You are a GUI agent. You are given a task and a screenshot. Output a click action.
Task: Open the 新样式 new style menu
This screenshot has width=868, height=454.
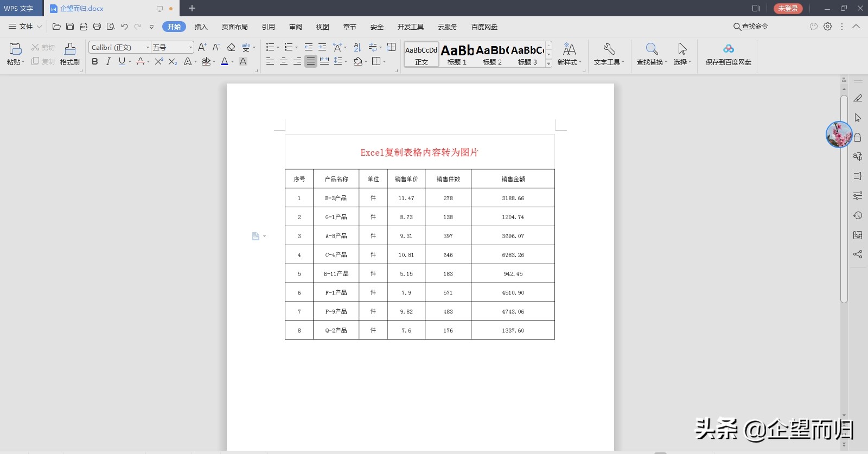pyautogui.click(x=569, y=54)
